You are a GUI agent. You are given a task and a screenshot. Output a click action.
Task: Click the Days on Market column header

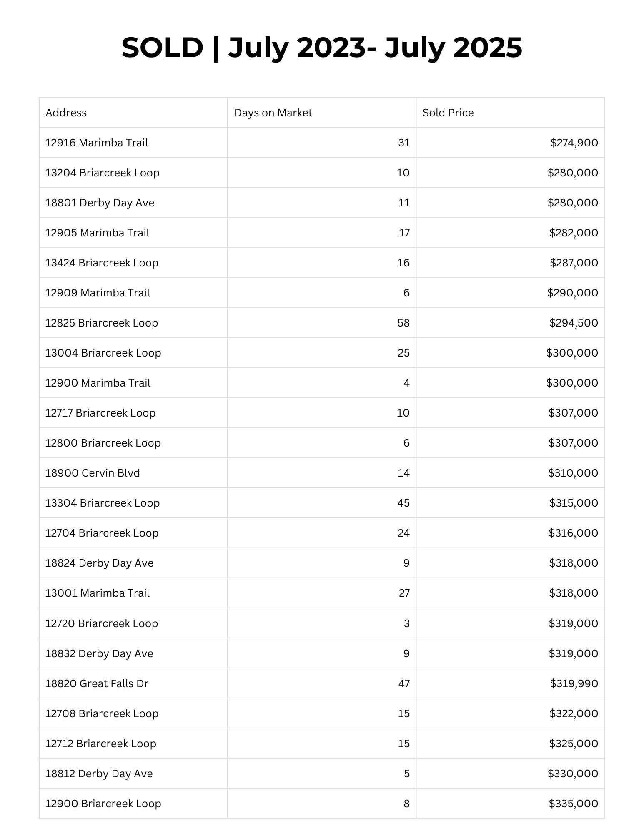(273, 113)
